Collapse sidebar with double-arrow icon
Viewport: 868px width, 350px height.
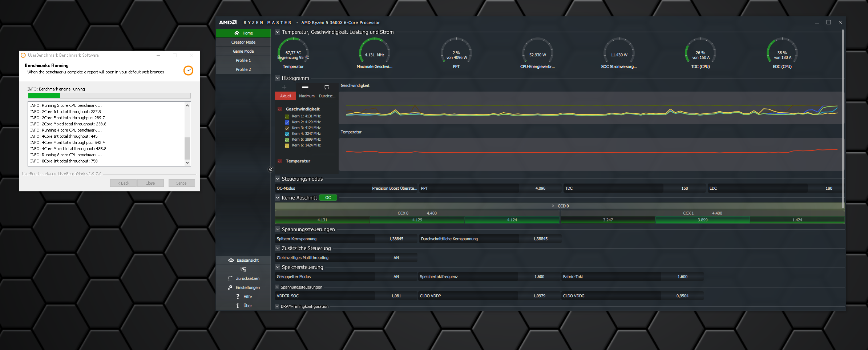point(270,169)
